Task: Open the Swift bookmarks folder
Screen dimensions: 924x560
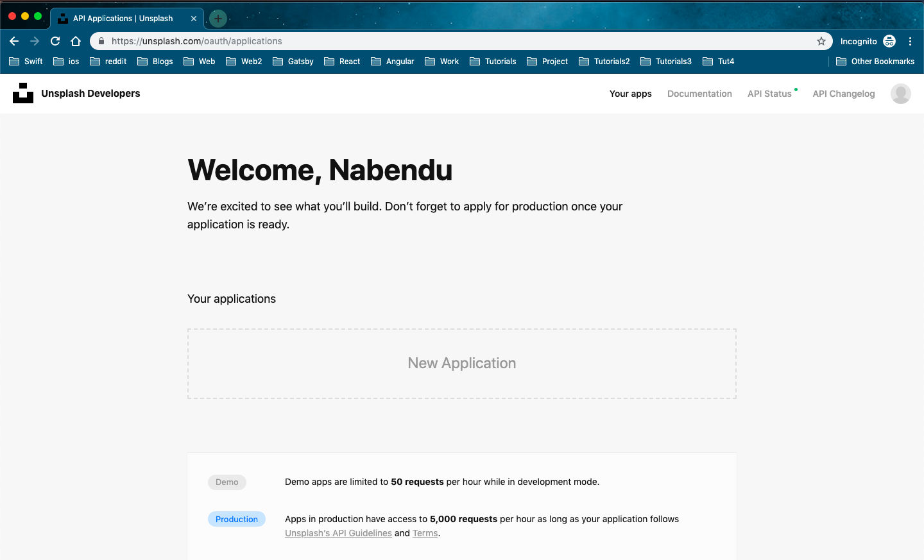Action: coord(26,62)
